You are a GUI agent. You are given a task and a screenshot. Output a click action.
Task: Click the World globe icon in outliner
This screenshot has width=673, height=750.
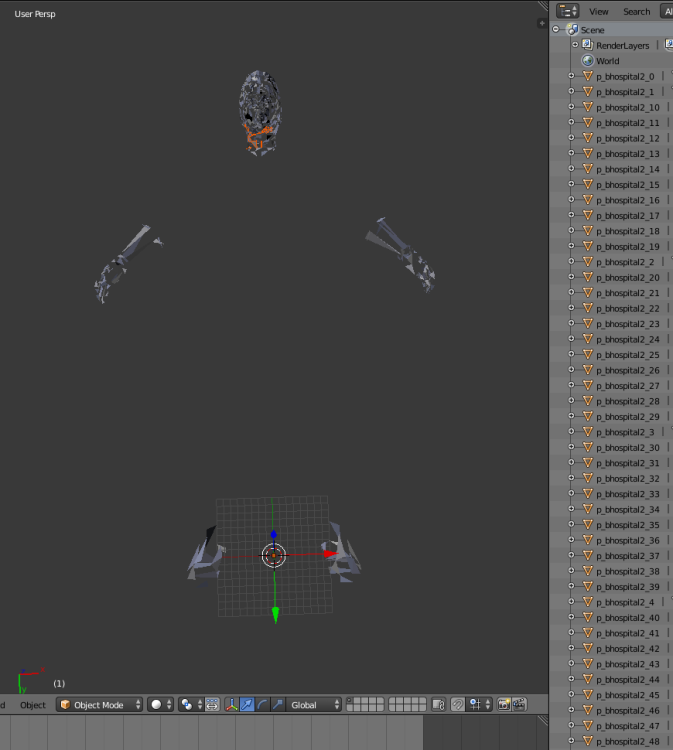(588, 61)
